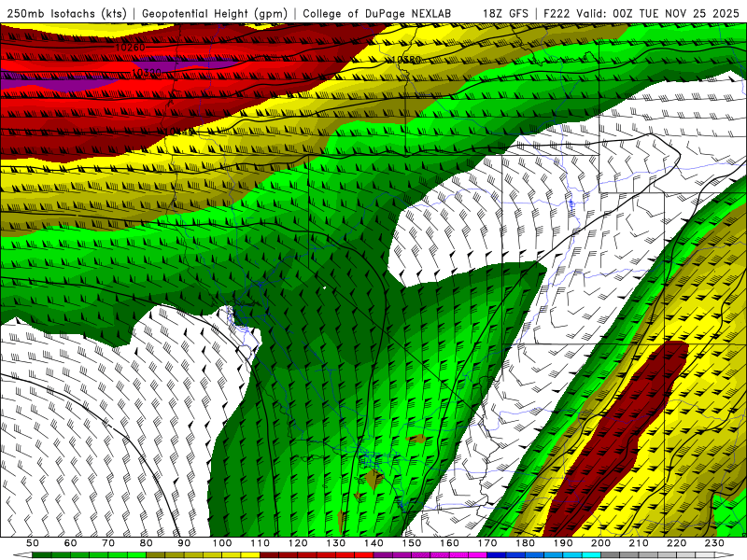The height and width of the screenshot is (560, 747).
Task: Click the 10320 height contour label
Action: click(x=147, y=73)
